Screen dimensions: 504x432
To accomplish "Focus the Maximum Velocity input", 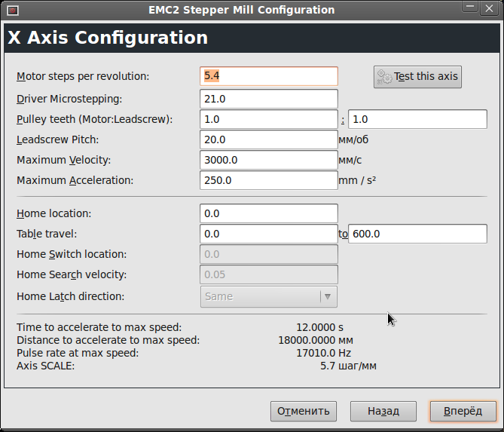I will tap(269, 160).
